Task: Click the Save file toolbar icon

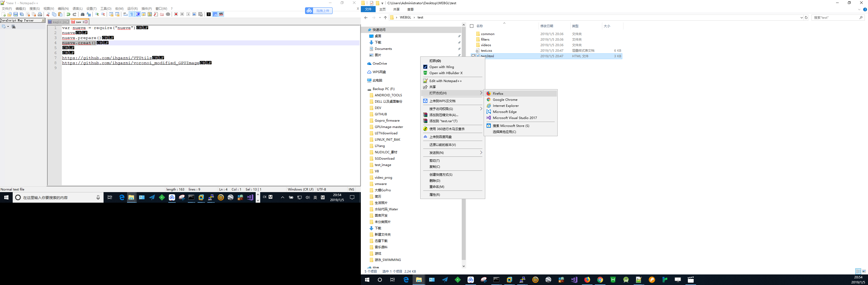Action: [x=16, y=14]
